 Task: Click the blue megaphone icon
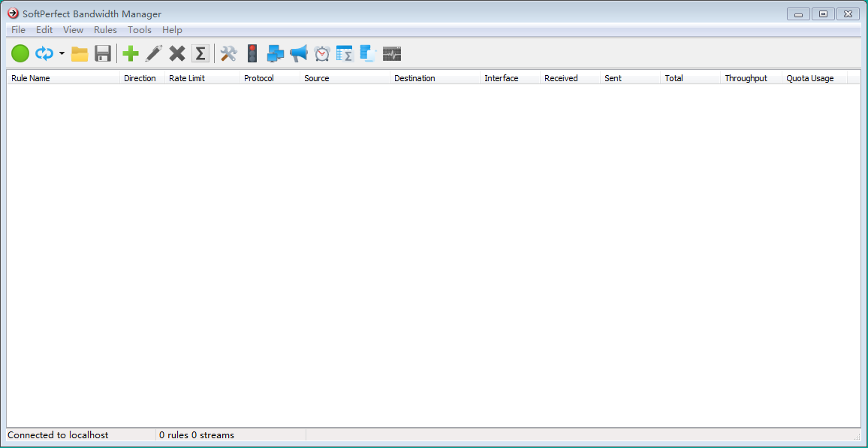299,53
